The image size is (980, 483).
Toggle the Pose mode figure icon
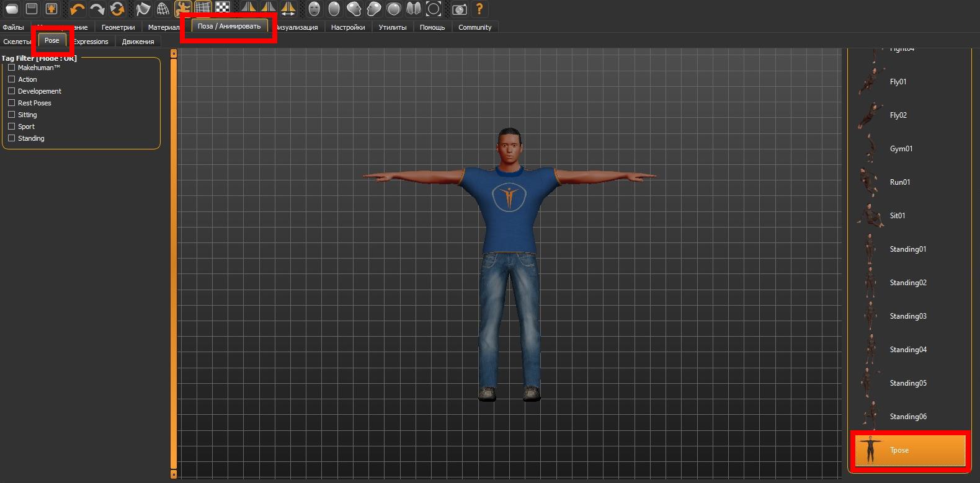click(183, 9)
